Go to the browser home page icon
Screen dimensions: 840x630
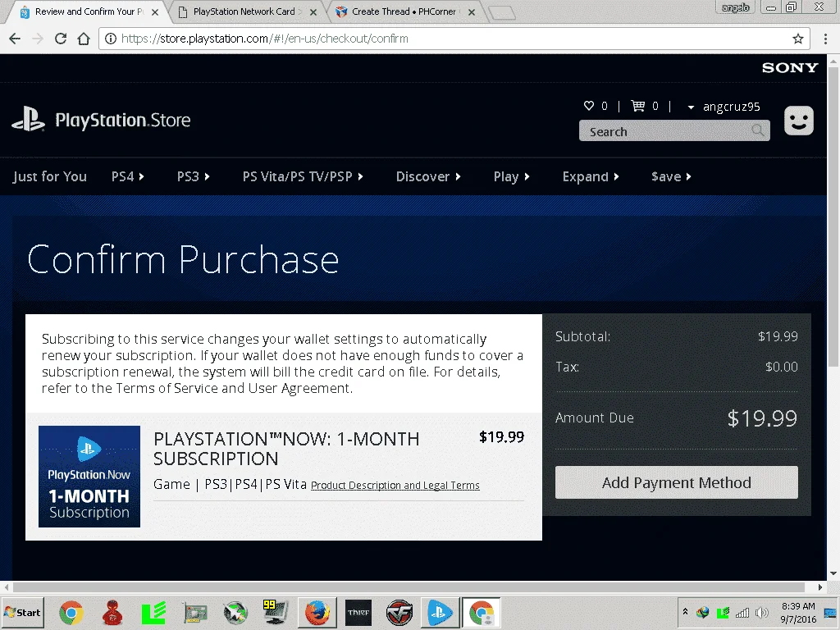point(84,39)
